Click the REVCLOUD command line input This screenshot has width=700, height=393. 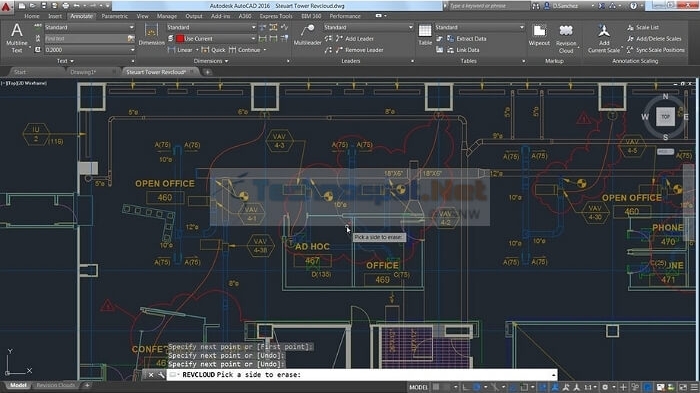362,375
